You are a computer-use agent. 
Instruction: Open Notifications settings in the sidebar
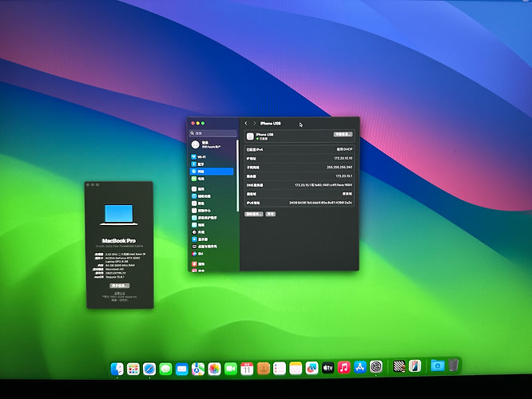click(212, 264)
